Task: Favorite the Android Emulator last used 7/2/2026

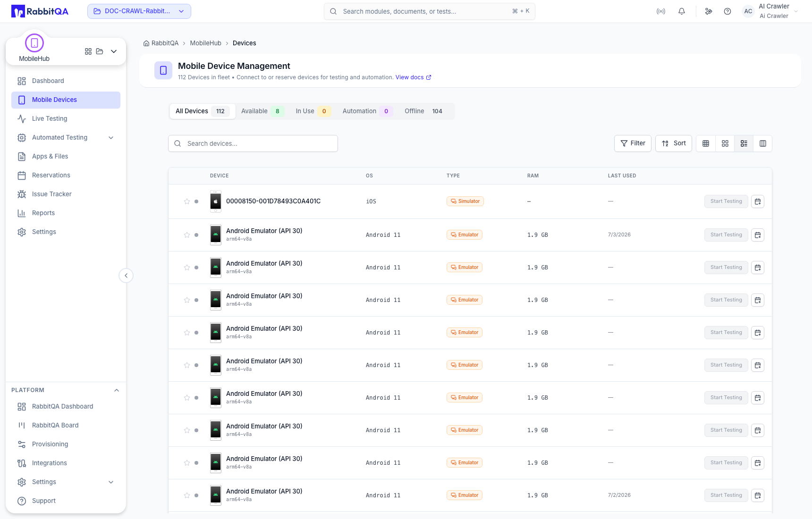Action: 187,495
